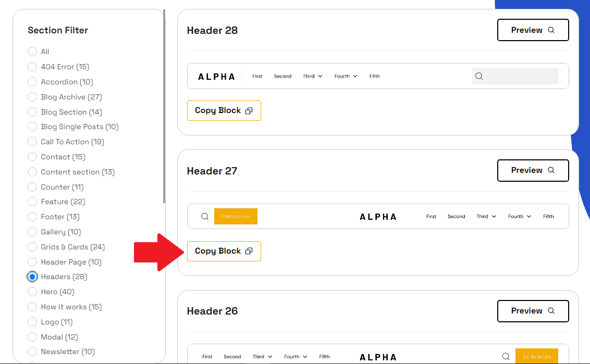The width and height of the screenshot is (590, 364).
Task: Click Second menu item in Header 27
Action: (x=457, y=216)
